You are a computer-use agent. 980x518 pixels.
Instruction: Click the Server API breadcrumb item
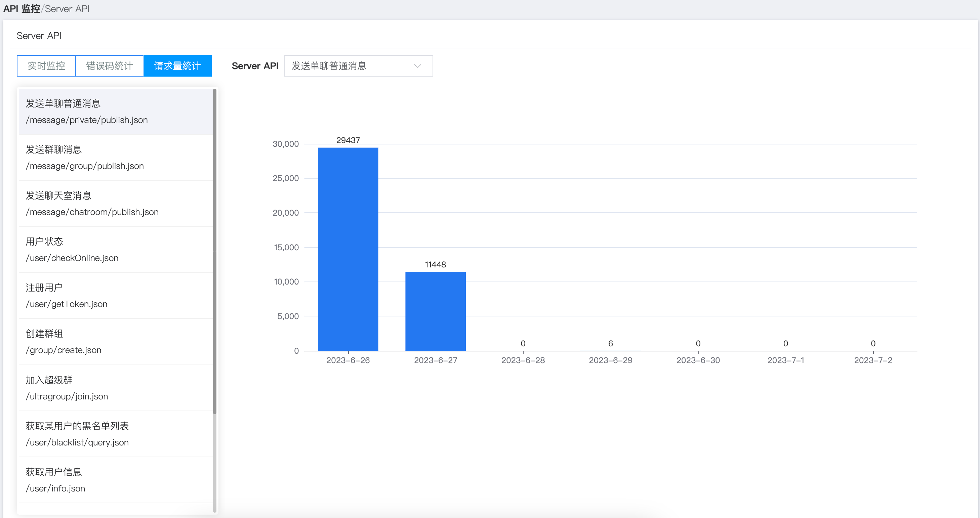click(67, 9)
